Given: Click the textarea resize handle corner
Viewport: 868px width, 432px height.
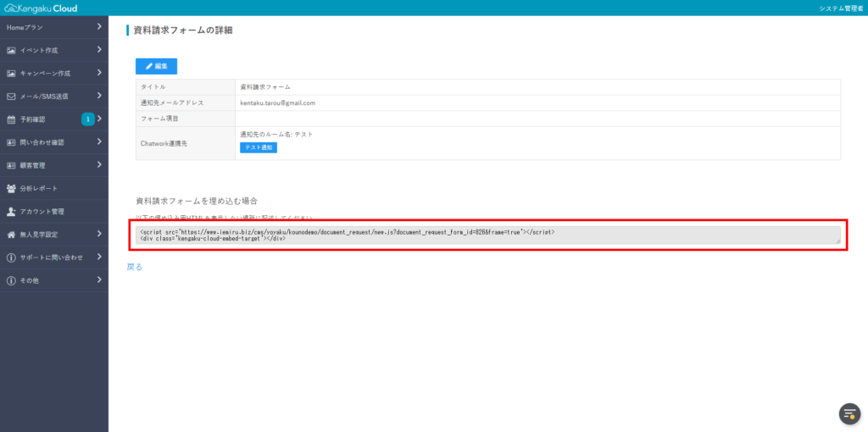Looking at the screenshot, I should pos(838,241).
